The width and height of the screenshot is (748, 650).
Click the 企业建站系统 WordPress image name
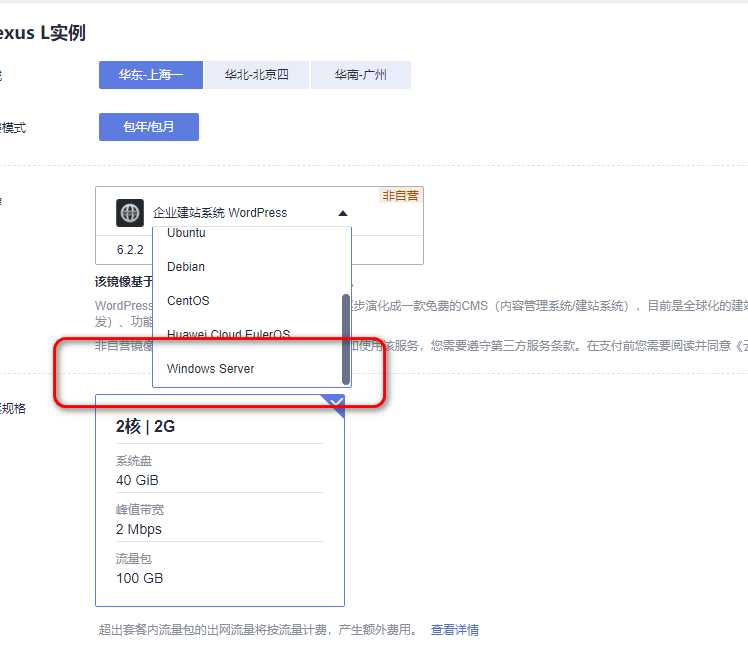[220, 213]
